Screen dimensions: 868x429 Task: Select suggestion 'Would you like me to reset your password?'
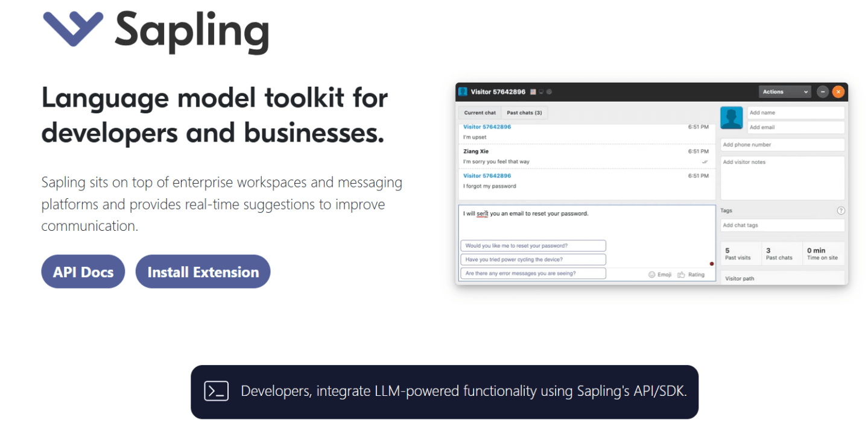[x=533, y=245]
